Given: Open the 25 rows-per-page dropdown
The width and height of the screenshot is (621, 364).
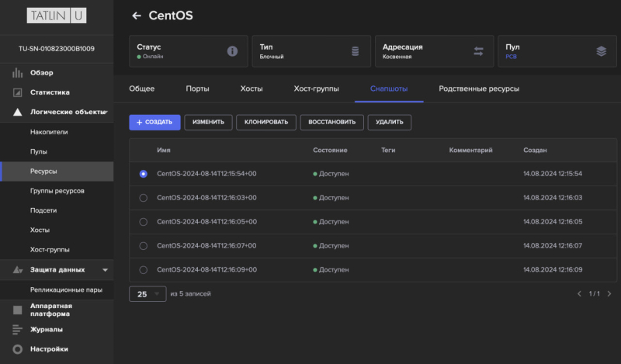Looking at the screenshot, I should point(147,294).
